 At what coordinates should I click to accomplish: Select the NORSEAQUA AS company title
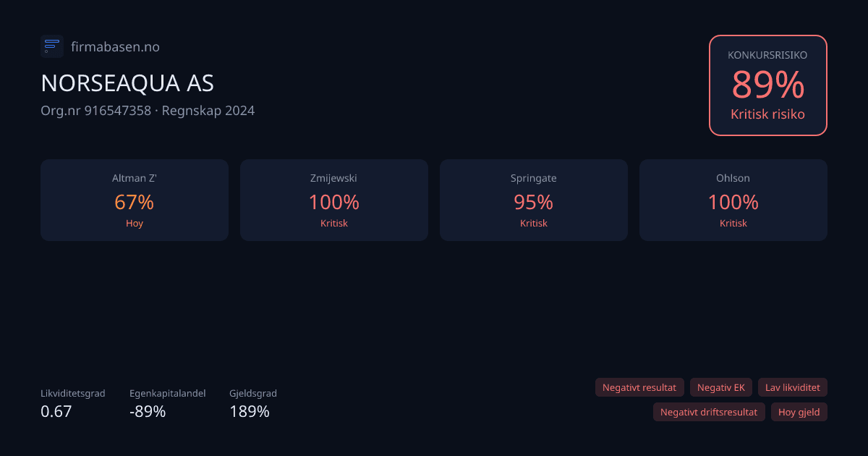click(127, 83)
